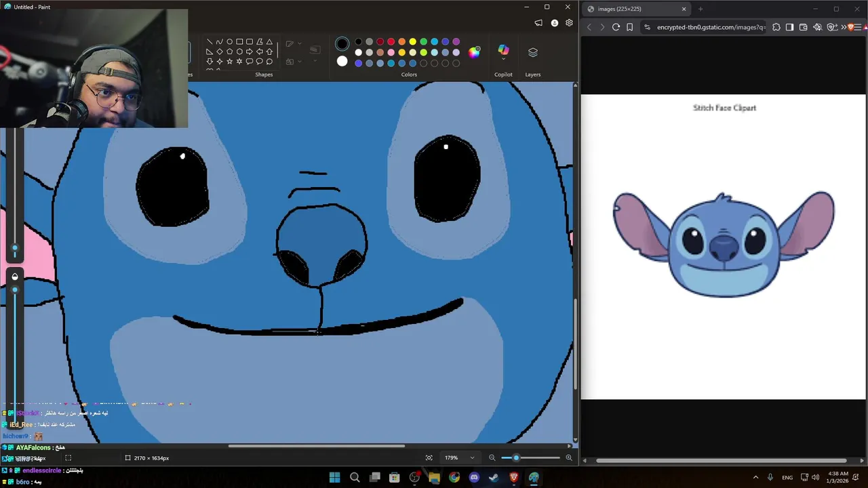The image size is (868, 488).
Task: Open File Explorer from the taskbar
Action: coord(434,477)
